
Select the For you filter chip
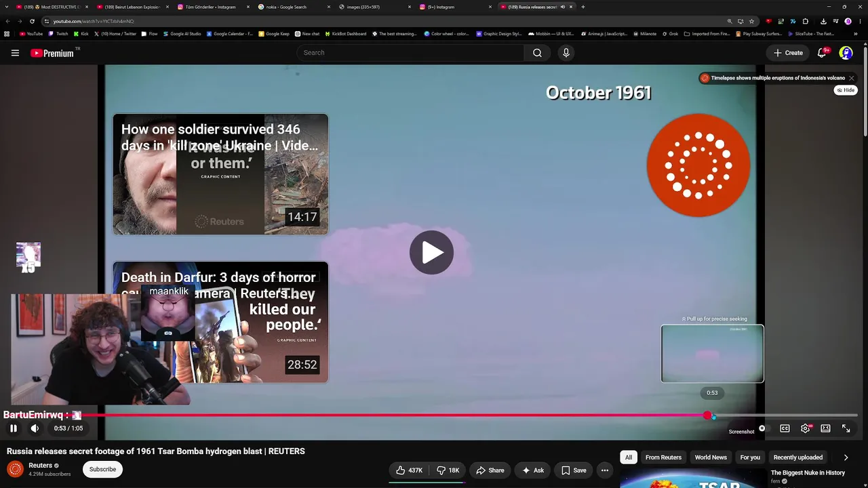pos(750,457)
